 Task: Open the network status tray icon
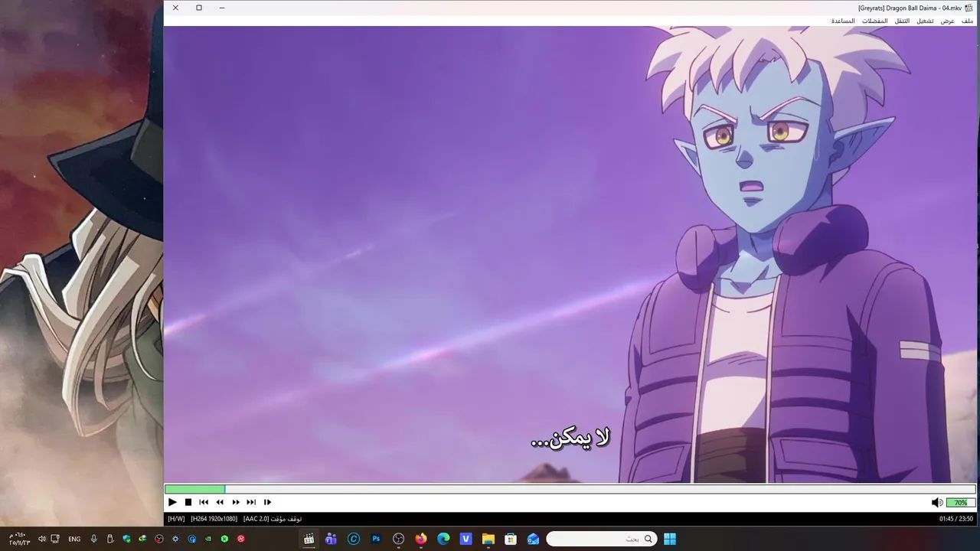(x=55, y=539)
